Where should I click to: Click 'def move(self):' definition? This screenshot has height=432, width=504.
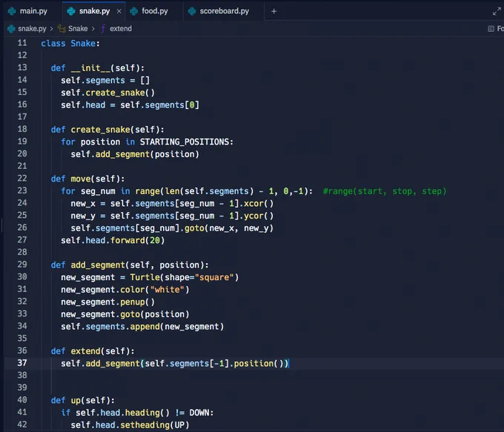tap(87, 179)
